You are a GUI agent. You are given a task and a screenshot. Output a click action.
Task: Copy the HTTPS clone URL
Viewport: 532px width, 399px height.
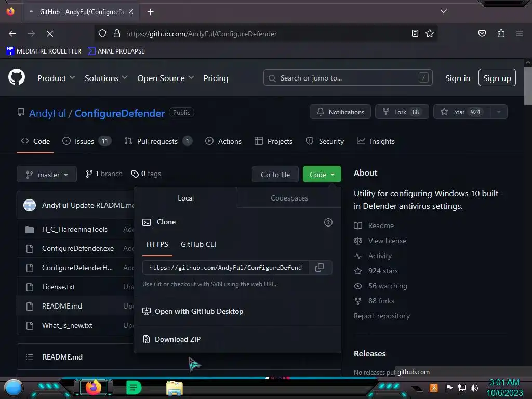pos(320,268)
